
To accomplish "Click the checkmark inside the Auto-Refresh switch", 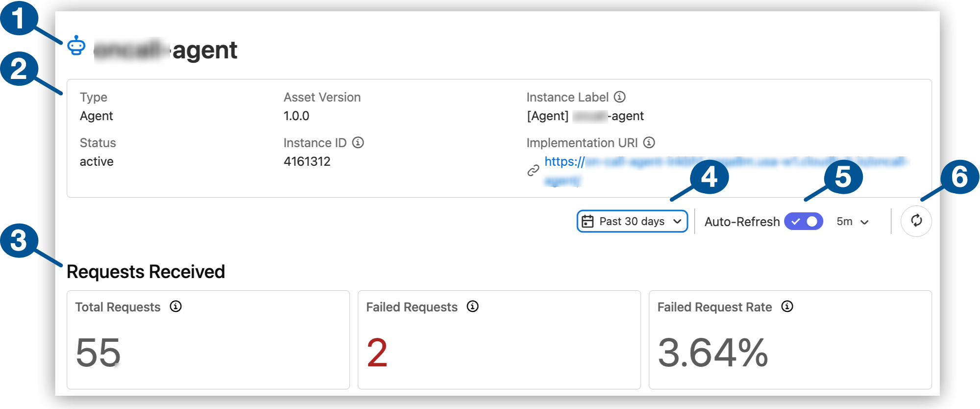I will [795, 221].
